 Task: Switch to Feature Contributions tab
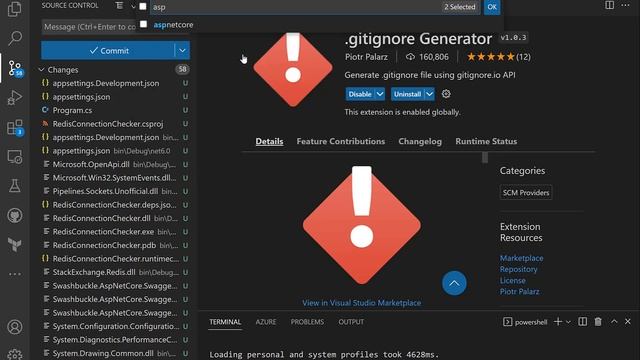tap(340, 141)
